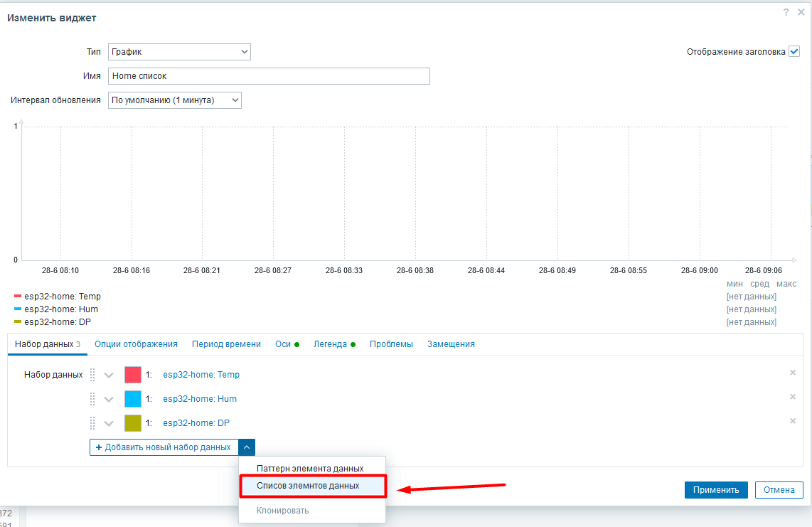Grab the drag handle of Temp data set

pyautogui.click(x=92, y=375)
